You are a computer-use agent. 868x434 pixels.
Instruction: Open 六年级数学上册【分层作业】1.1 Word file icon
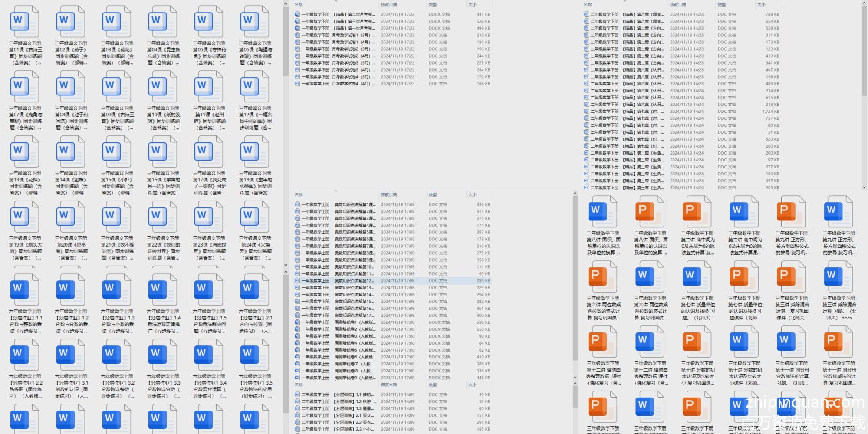[x=25, y=290]
